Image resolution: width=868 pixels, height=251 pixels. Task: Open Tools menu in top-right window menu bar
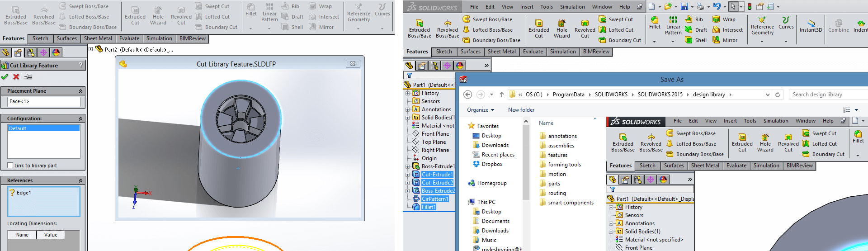tap(547, 7)
